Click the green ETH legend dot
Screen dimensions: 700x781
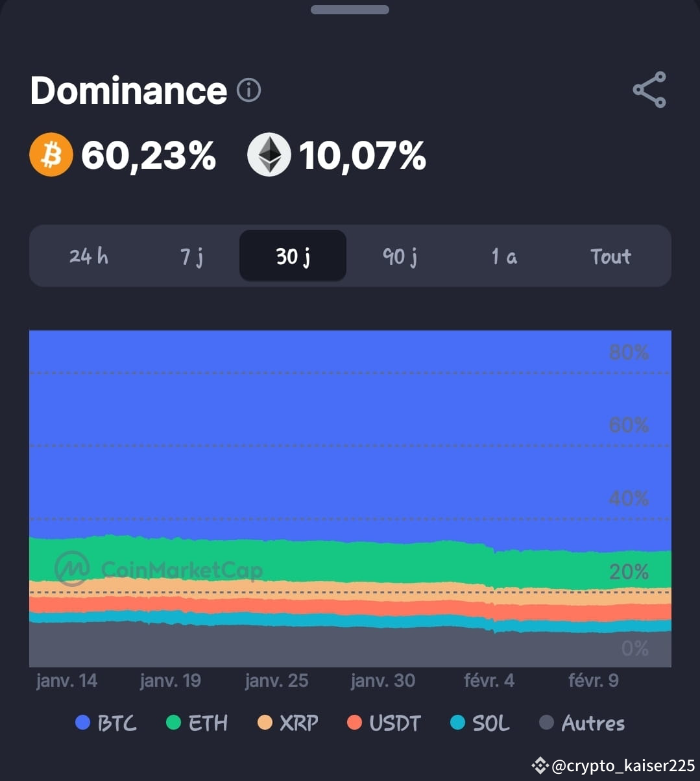pyautogui.click(x=172, y=723)
